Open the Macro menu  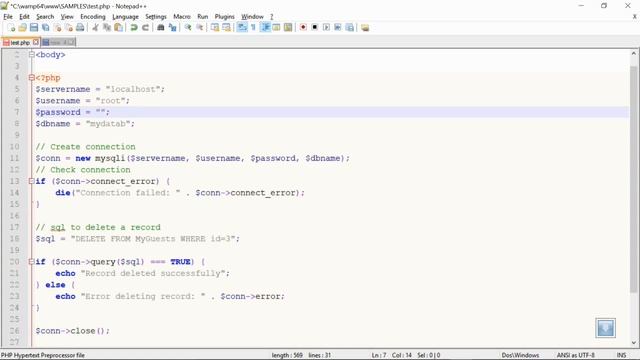pos(182,17)
